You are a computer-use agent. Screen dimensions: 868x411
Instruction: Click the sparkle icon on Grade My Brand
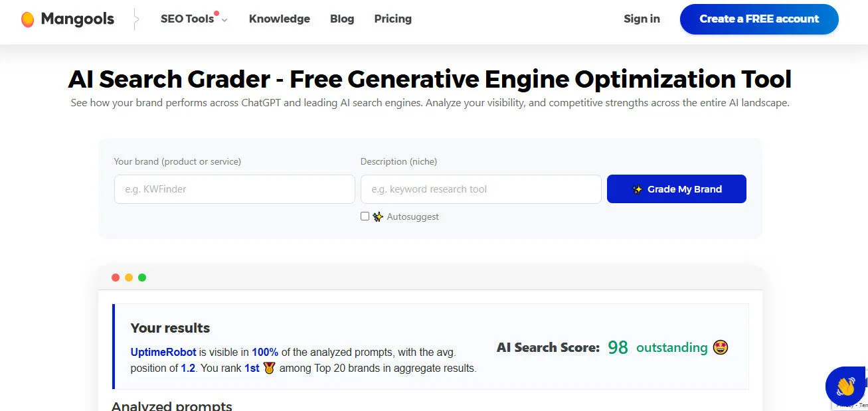coord(638,189)
